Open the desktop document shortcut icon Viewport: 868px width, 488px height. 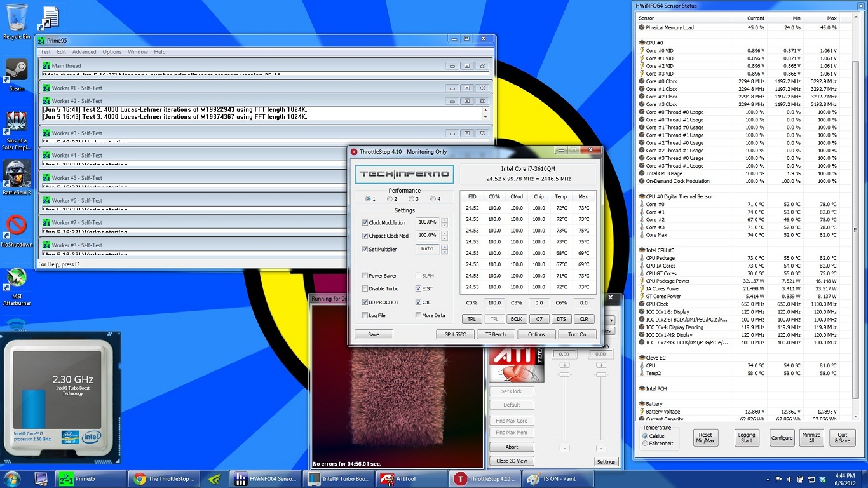[x=50, y=18]
